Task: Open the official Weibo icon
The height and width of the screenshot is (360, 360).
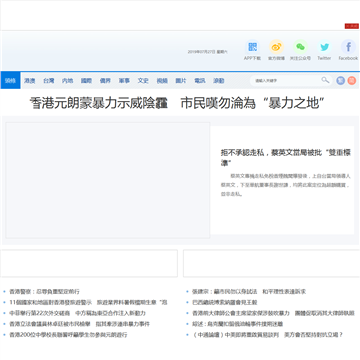Action: click(276, 47)
